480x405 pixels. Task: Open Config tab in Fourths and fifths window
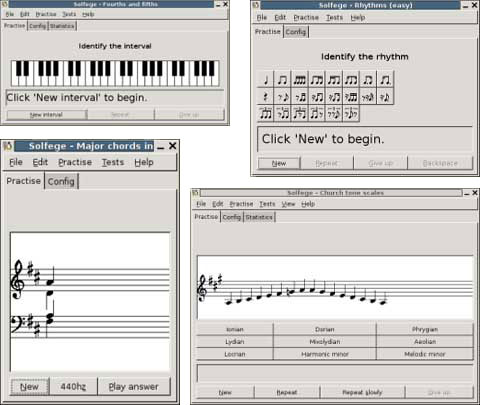(x=37, y=26)
